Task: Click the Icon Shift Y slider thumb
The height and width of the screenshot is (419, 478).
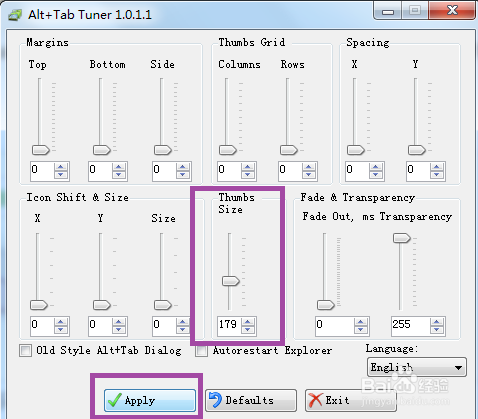Action: coord(102,305)
